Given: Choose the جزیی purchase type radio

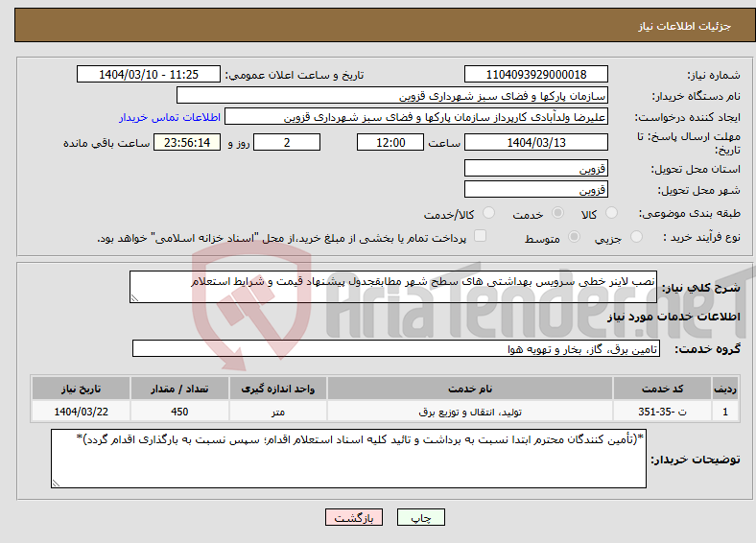Looking at the screenshot, I should click(636, 236).
